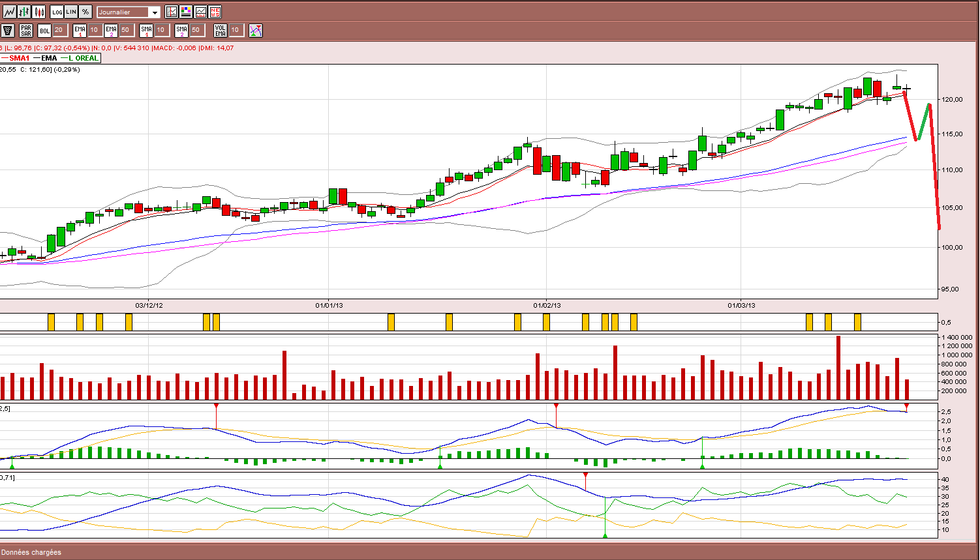980x560 pixels.
Task: Click the red sell marker on DMI panel
Action: point(585,475)
